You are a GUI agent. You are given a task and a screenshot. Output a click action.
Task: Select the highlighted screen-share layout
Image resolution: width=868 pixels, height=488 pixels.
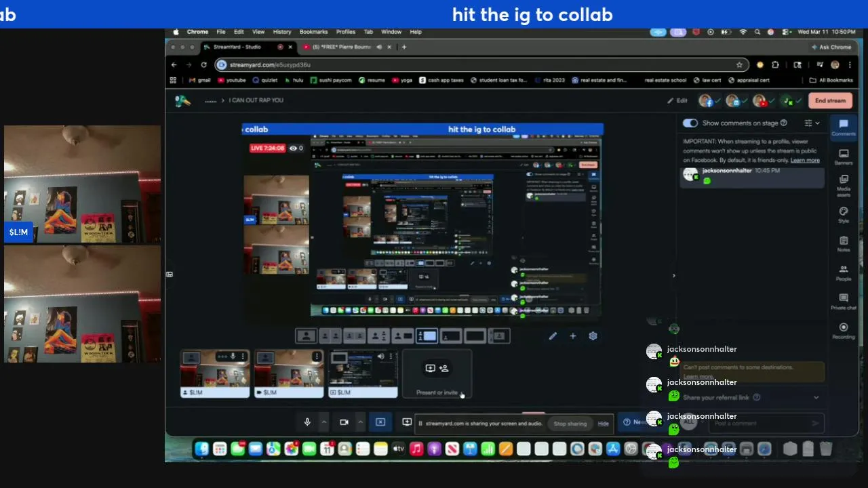[427, 335]
